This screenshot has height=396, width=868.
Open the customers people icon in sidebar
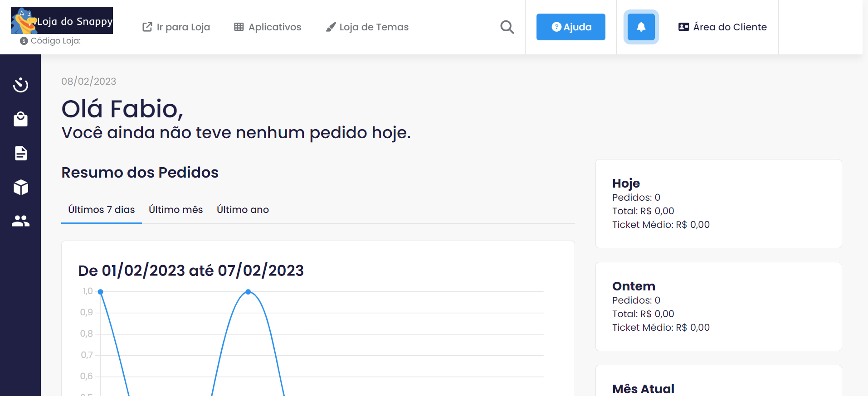(20, 221)
